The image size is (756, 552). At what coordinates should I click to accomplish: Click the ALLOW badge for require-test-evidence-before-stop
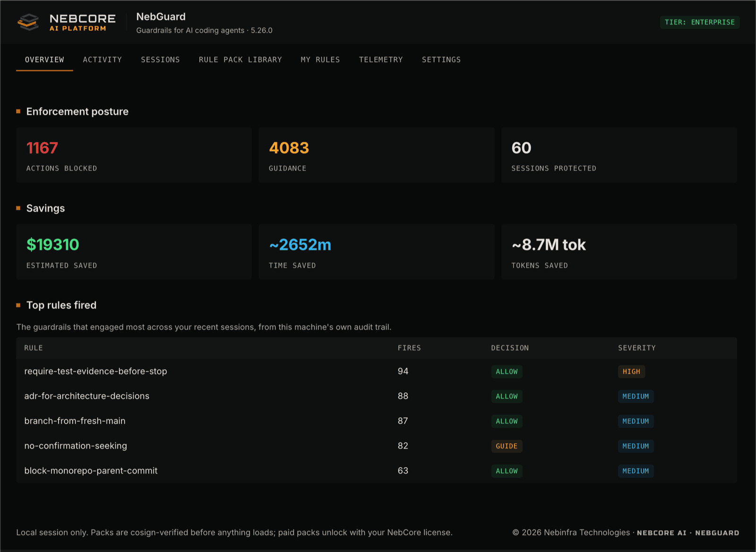[x=507, y=371]
